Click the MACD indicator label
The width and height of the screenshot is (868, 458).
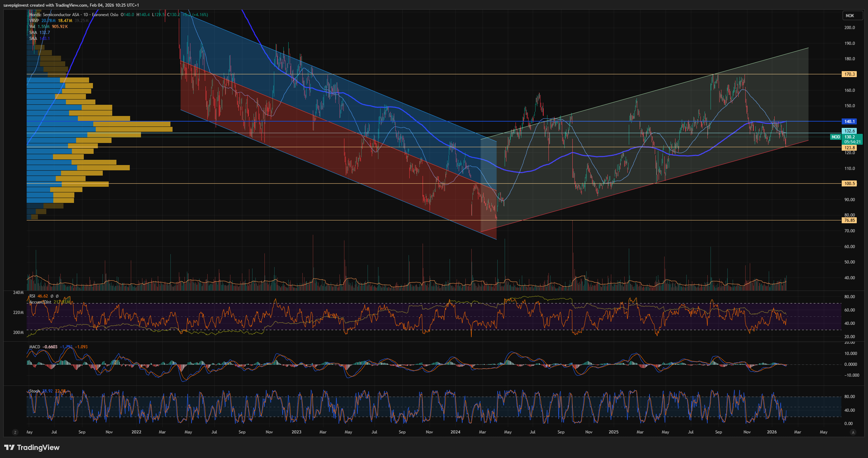[x=34, y=347]
